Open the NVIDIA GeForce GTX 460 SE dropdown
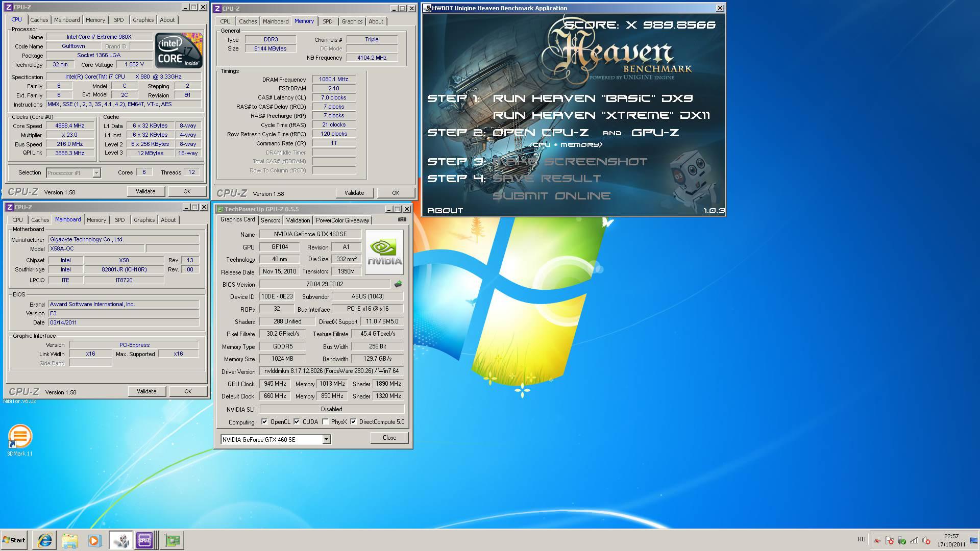 (326, 439)
